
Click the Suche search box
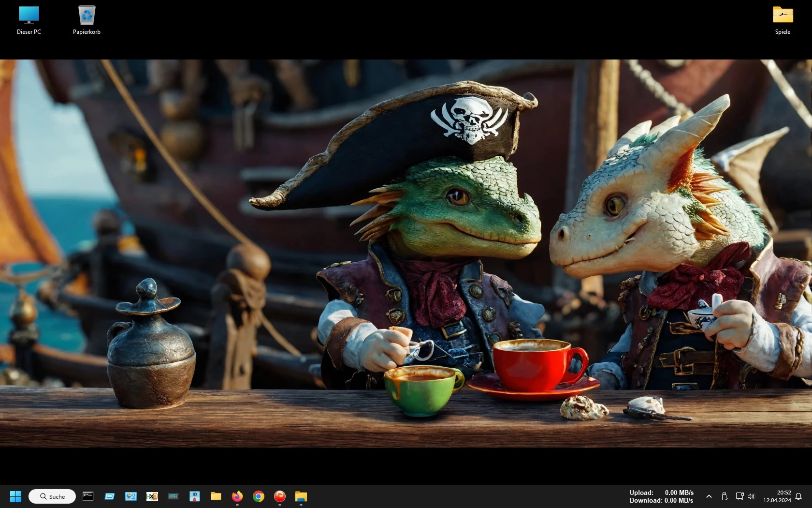tap(52, 496)
